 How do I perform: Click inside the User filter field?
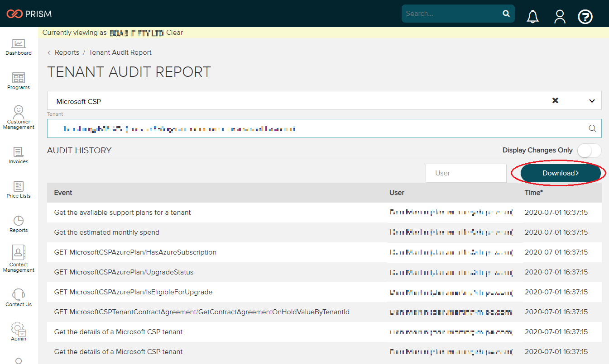tap(466, 173)
